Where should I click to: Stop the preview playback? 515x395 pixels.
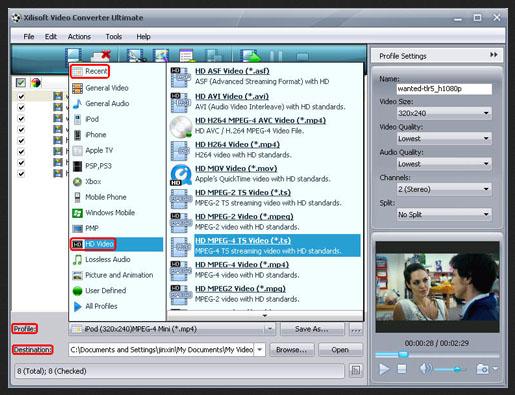(402, 369)
